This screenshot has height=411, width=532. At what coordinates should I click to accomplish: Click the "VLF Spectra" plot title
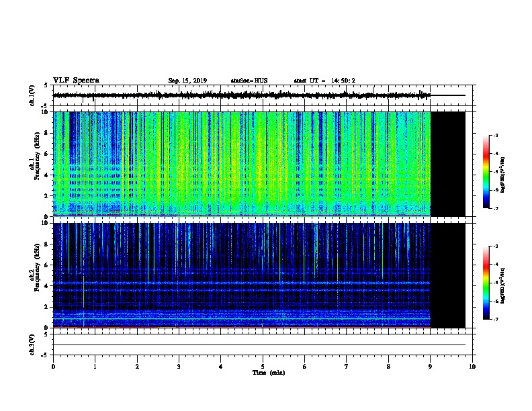point(76,81)
